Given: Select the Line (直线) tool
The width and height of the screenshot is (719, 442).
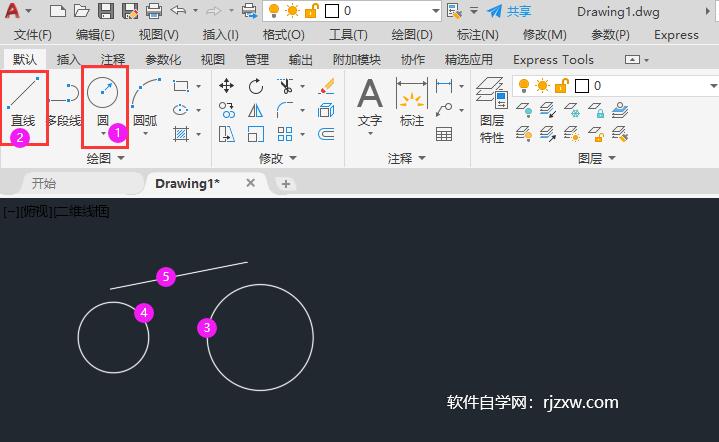Looking at the screenshot, I should (23, 102).
